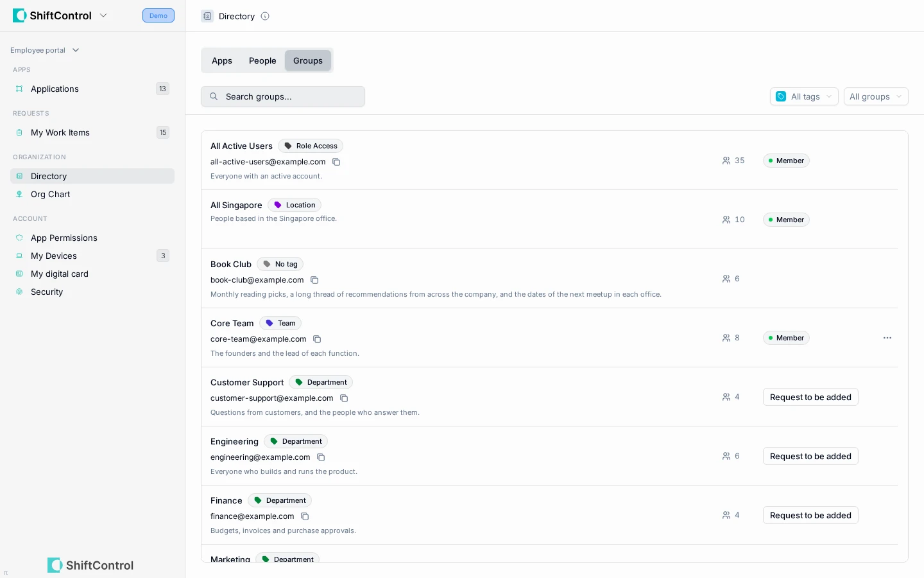Request to be added to Finance group

click(x=810, y=515)
